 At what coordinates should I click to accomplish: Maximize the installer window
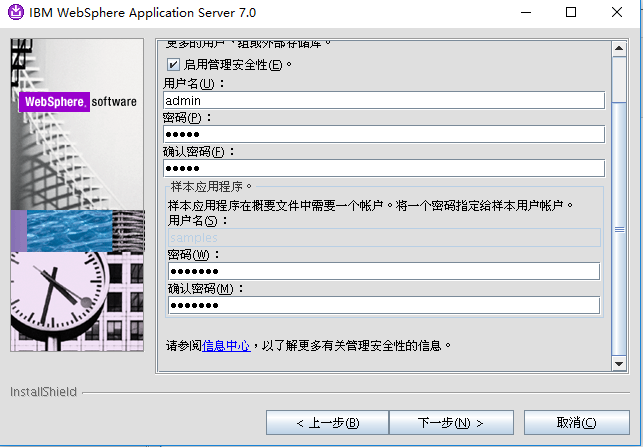(571, 12)
